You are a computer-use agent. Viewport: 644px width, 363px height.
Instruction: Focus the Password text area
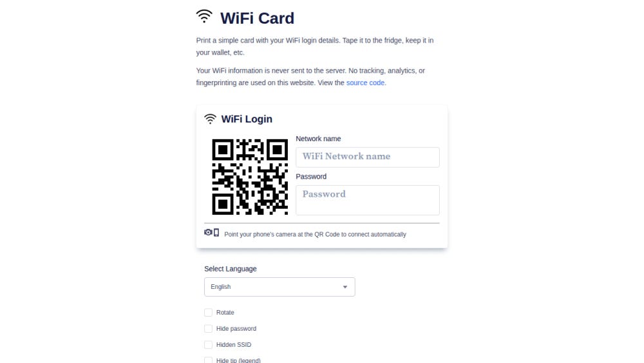[368, 201]
